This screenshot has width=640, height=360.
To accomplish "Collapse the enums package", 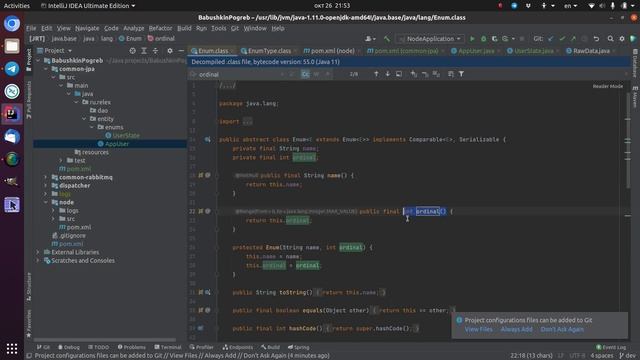I will pos(91,127).
